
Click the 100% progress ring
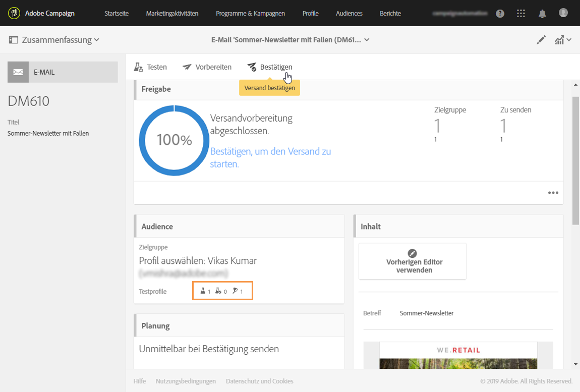tap(174, 140)
